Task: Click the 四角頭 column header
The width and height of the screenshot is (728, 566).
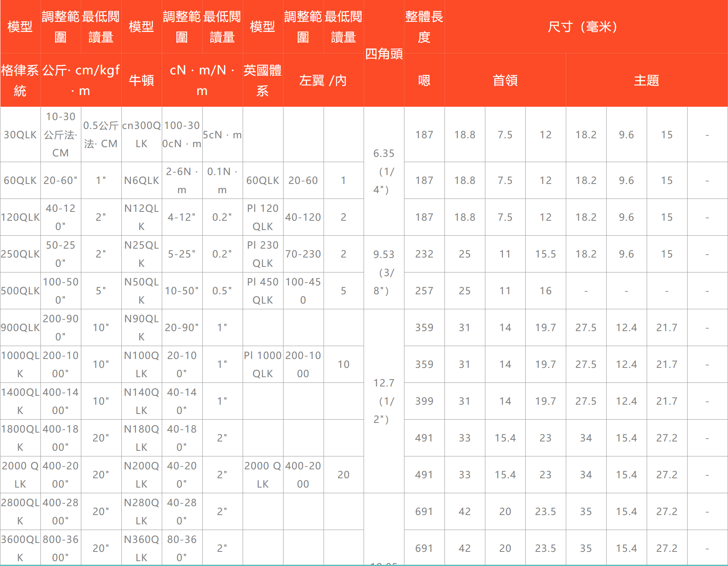Action: tap(384, 53)
